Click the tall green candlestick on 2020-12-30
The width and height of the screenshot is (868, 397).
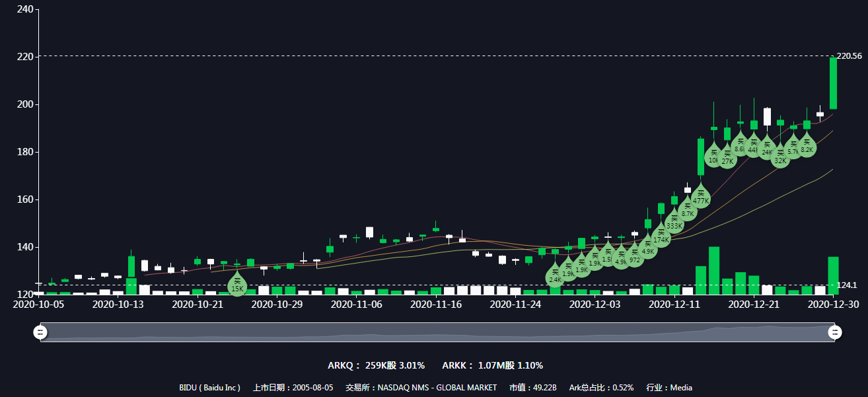pyautogui.click(x=833, y=83)
